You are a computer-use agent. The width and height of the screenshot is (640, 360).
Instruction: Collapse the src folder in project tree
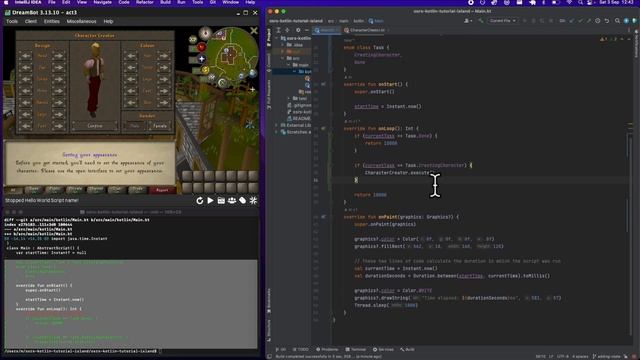click(x=283, y=58)
